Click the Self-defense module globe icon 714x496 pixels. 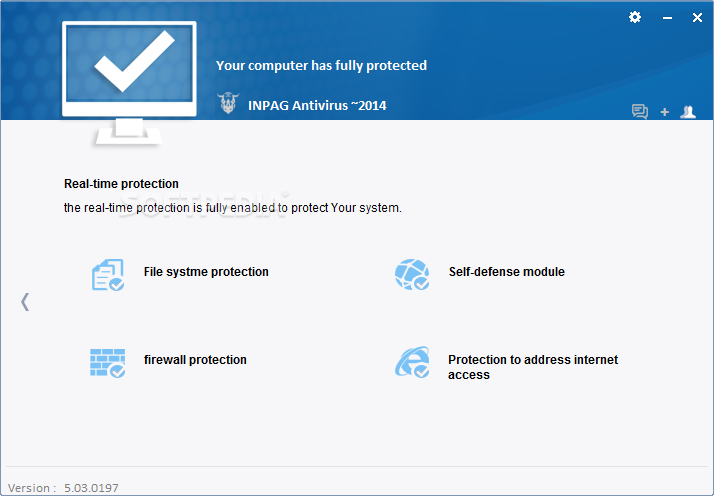tap(412, 274)
